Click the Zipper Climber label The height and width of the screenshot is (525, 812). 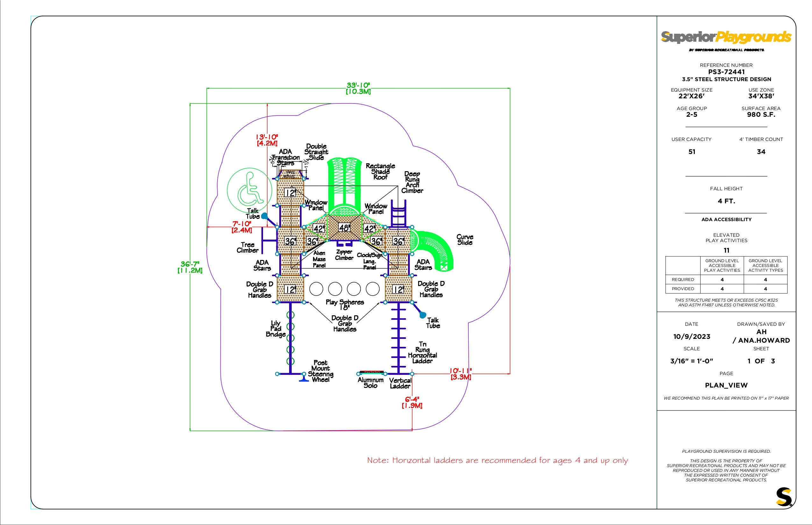[344, 255]
